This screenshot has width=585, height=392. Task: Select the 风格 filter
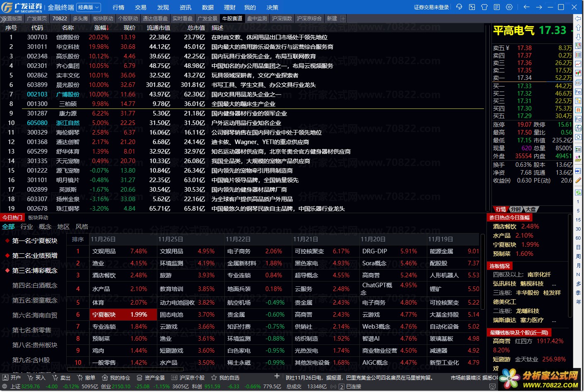[x=82, y=226]
